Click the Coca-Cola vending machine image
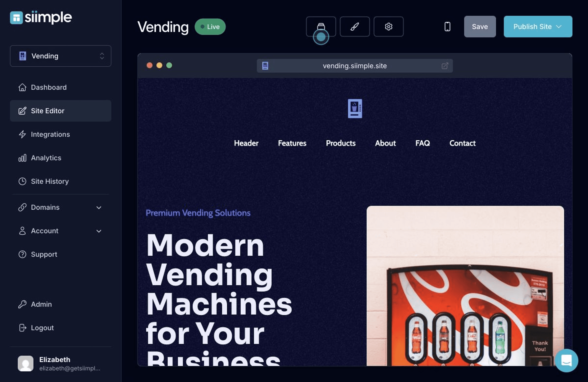 [x=465, y=286]
